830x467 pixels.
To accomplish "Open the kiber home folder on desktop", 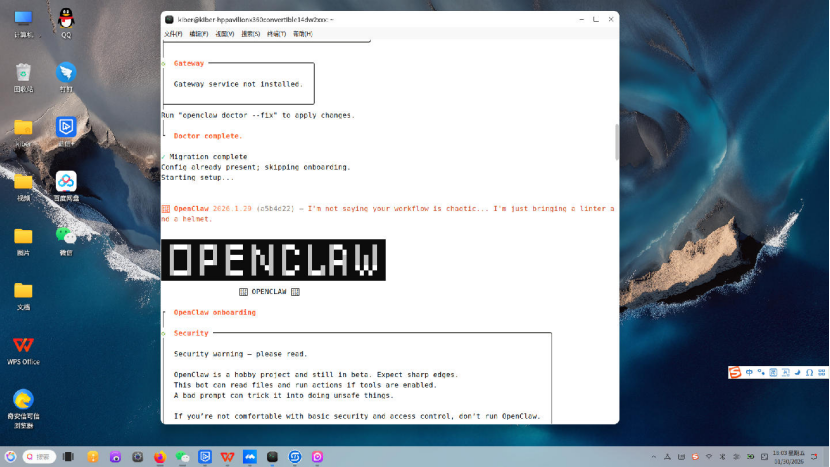I will 23,132.
